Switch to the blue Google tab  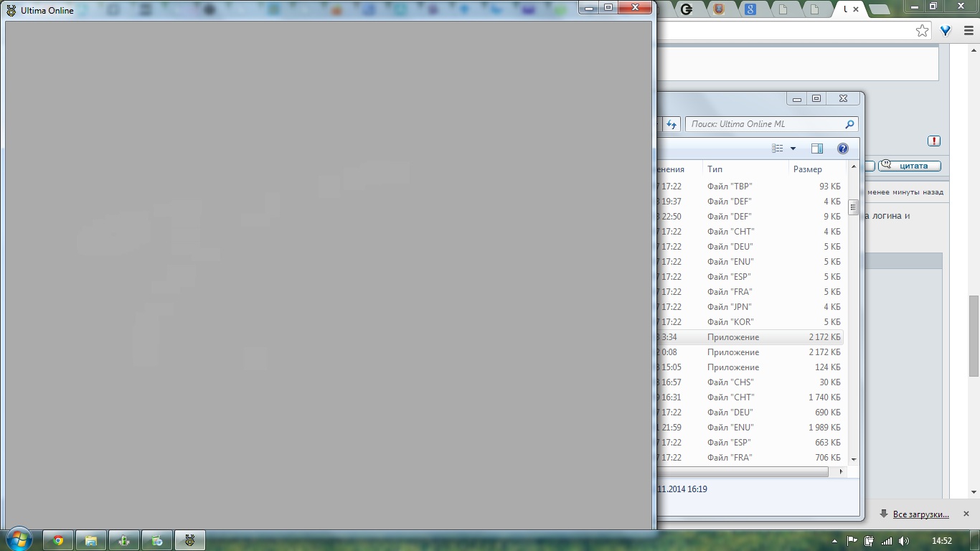click(x=750, y=9)
